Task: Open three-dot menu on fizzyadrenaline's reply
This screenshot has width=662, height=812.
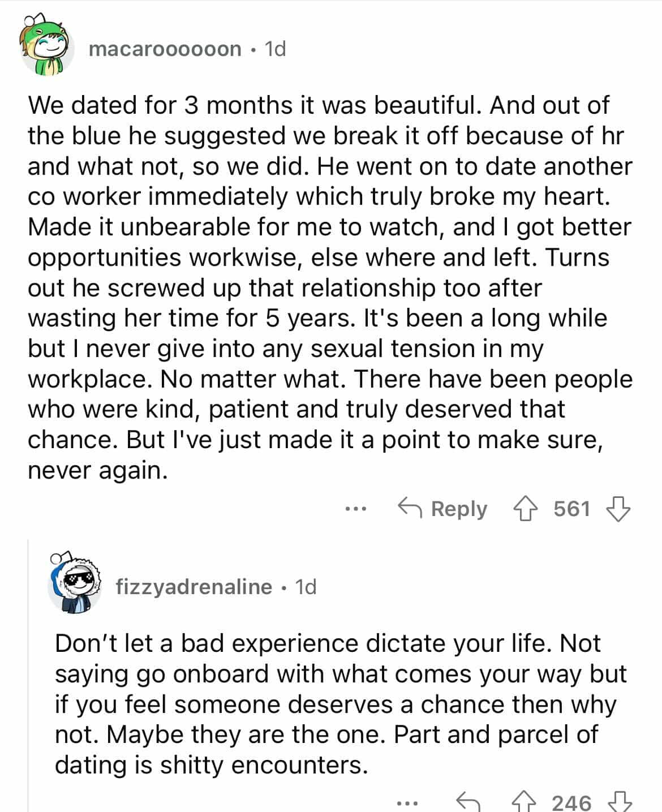Action: tap(407, 802)
